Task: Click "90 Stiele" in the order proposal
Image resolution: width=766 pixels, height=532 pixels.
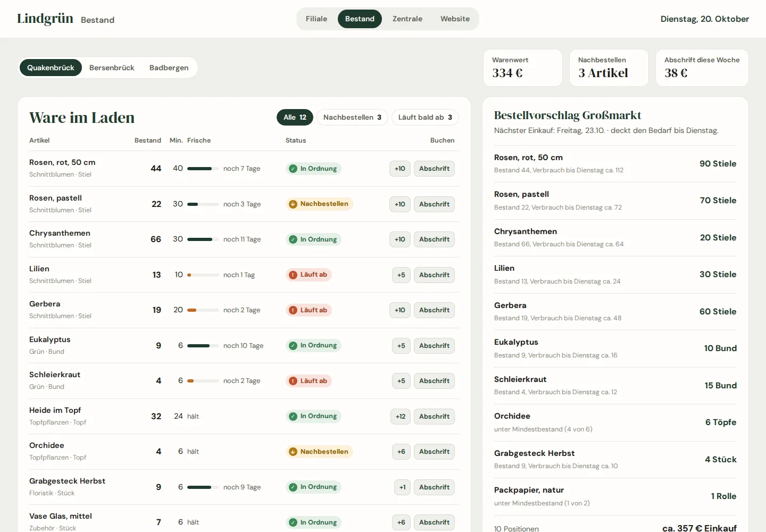Action: pyautogui.click(x=718, y=164)
